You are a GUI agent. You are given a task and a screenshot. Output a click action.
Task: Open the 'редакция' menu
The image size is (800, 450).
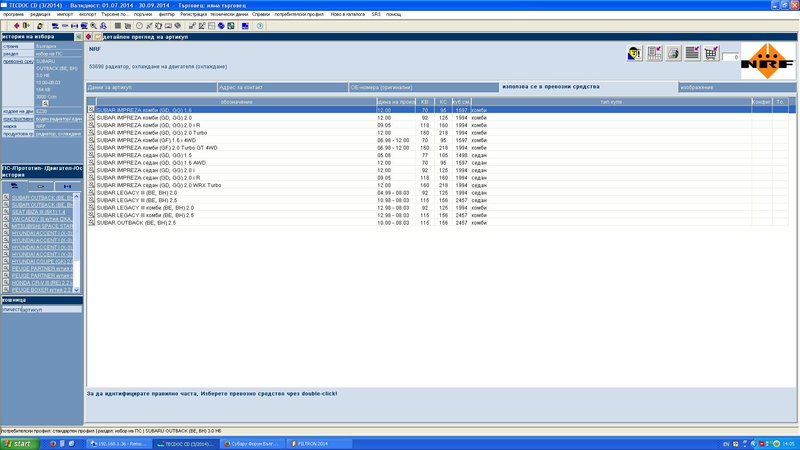(x=40, y=14)
